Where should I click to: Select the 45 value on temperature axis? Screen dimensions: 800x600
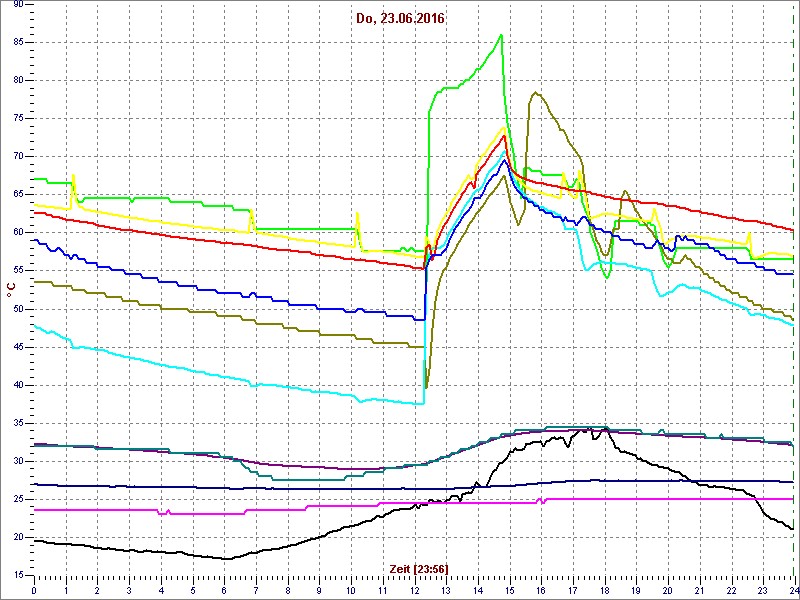tap(18, 347)
